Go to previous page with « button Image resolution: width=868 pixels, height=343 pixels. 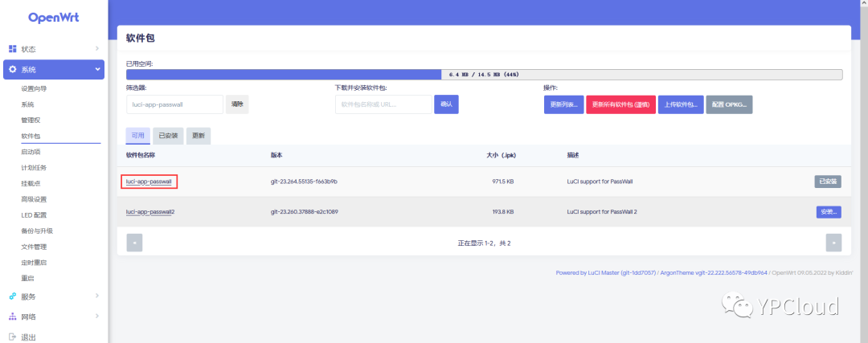(134, 243)
